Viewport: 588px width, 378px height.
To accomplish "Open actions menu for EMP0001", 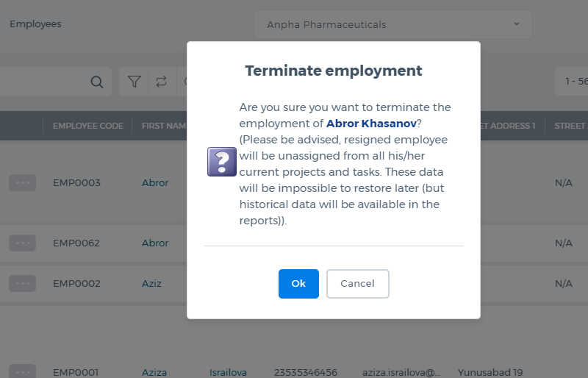I will coord(23,371).
